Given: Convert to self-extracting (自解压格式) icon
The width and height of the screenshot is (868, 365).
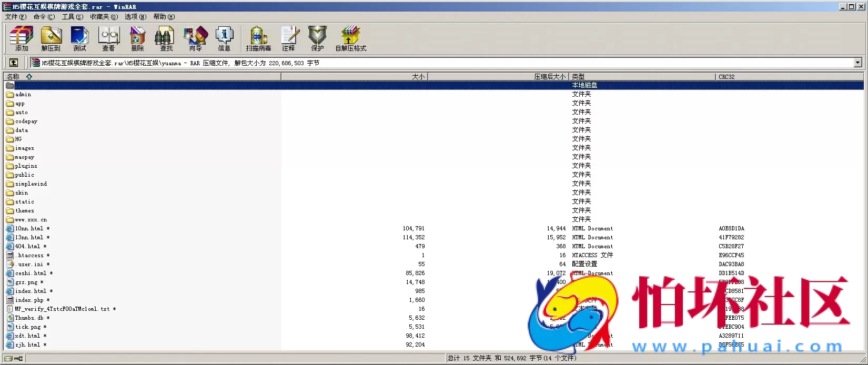Looking at the screenshot, I should [350, 38].
